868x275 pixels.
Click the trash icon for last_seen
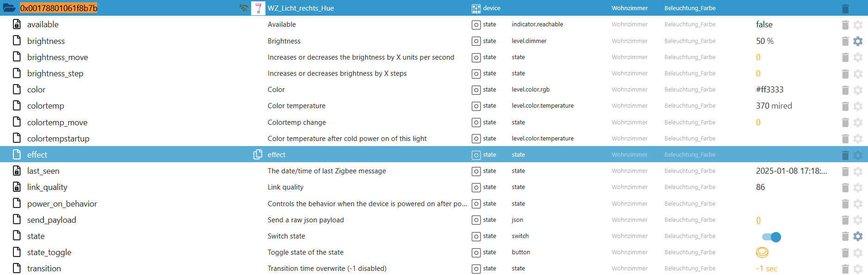pos(845,171)
